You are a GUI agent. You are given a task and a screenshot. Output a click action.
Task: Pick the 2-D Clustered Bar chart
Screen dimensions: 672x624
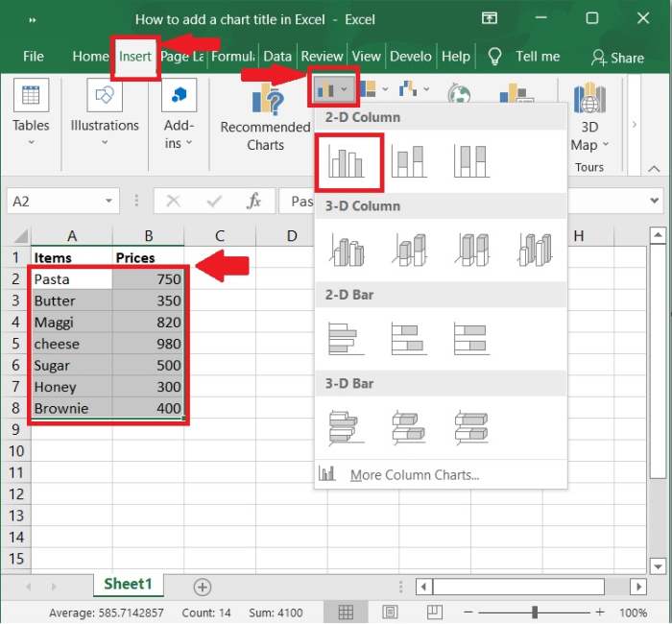[347, 339]
